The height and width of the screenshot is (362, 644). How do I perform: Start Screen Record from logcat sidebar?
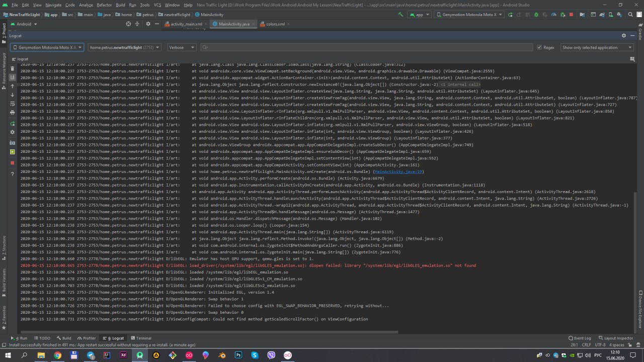pos(13,152)
